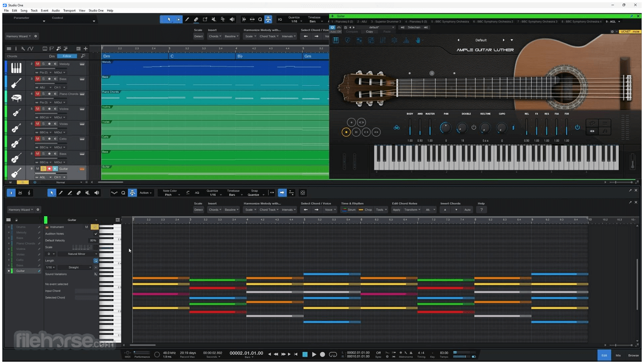Choose the Range tool in the arrange toolbar
Image resolution: width=644 pixels, height=364 pixels.
point(178,19)
